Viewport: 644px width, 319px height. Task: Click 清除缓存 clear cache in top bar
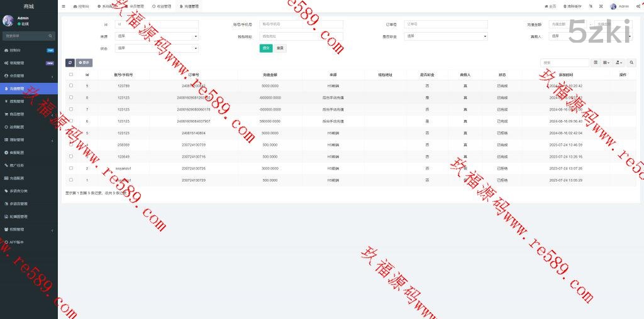pos(572,6)
